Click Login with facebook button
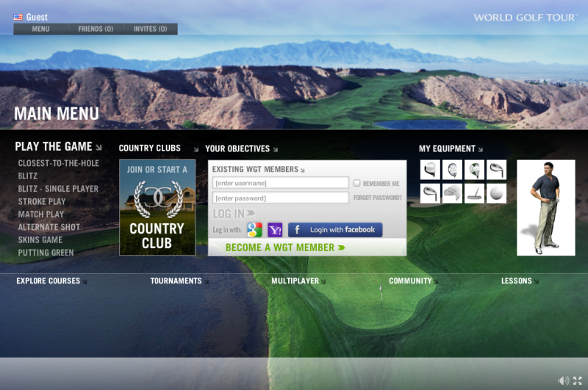 coord(335,230)
